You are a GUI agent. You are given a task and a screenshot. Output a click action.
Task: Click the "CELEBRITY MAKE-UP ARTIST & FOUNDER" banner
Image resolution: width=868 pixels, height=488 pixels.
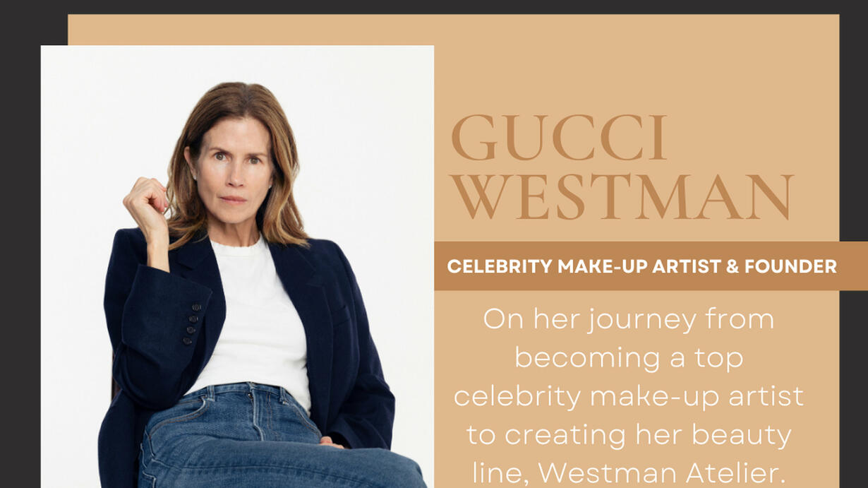click(x=651, y=266)
